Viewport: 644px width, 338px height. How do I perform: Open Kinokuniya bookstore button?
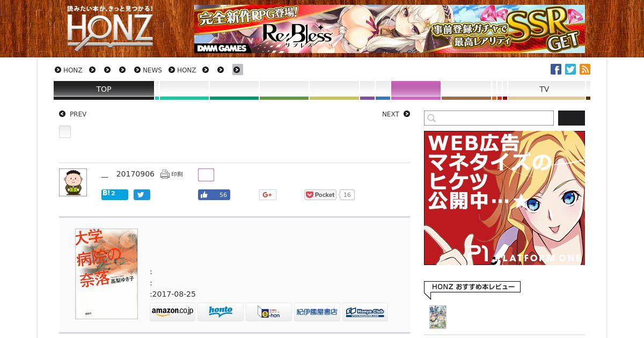(x=317, y=312)
